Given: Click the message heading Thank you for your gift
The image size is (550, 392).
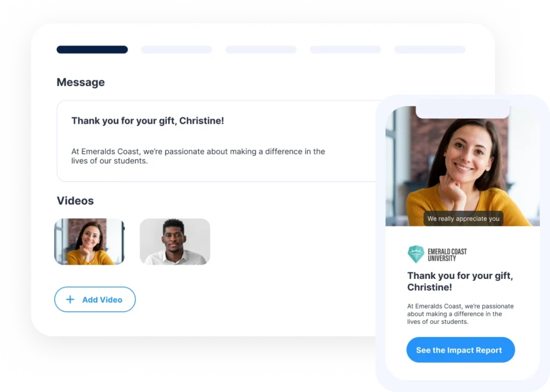Looking at the screenshot, I should tap(147, 121).
